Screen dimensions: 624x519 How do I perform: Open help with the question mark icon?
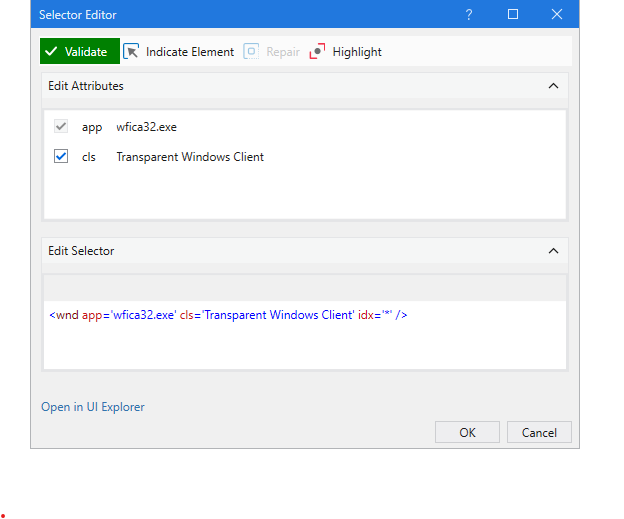click(469, 15)
